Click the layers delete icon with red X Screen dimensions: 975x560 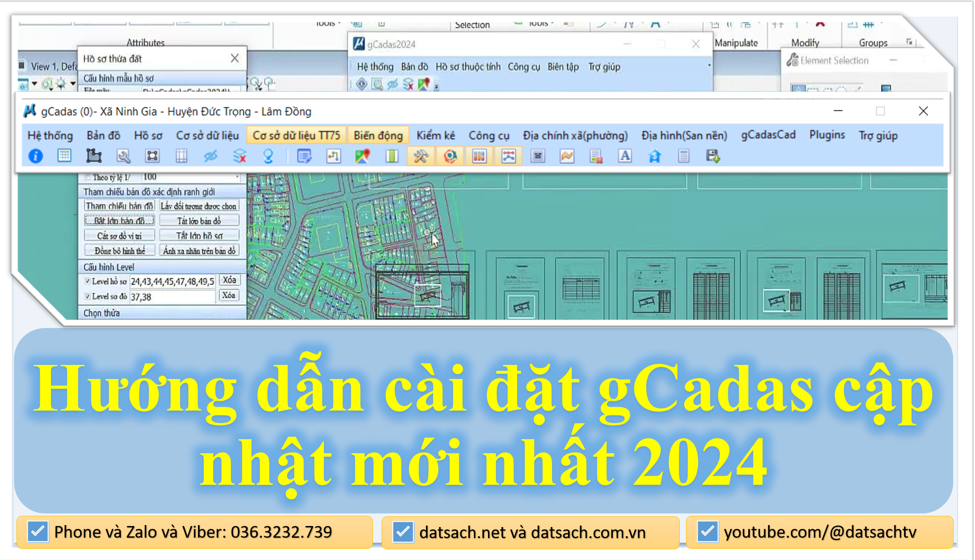pyautogui.click(x=239, y=156)
